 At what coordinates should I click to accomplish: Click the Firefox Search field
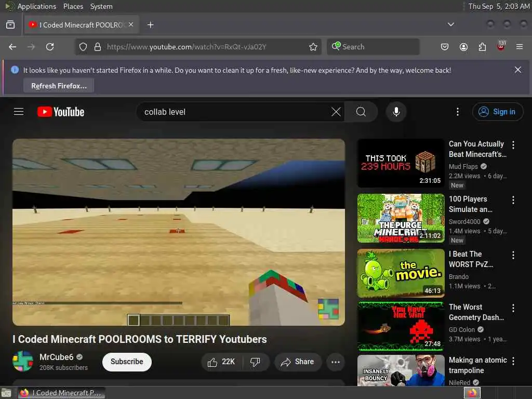click(x=373, y=47)
